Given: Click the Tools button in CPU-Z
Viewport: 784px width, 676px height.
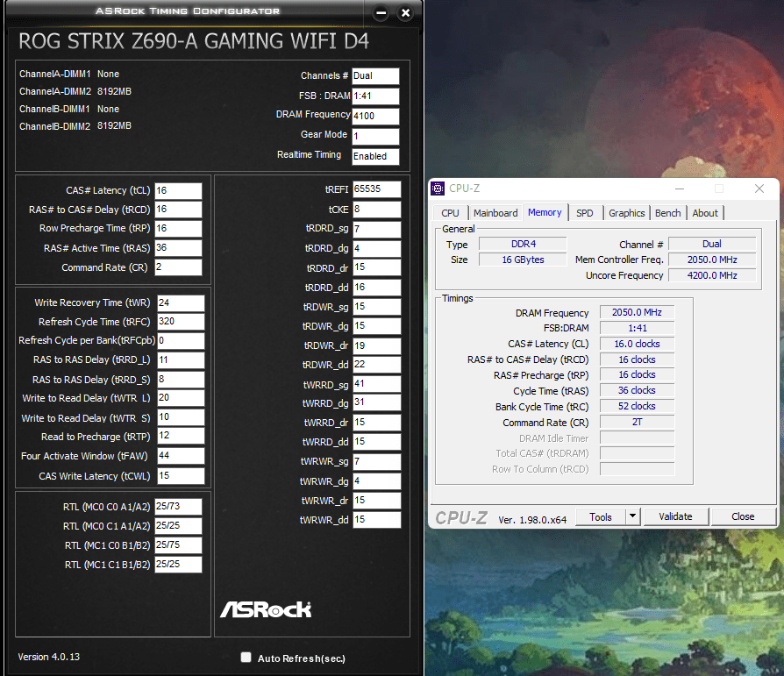Looking at the screenshot, I should point(601,516).
